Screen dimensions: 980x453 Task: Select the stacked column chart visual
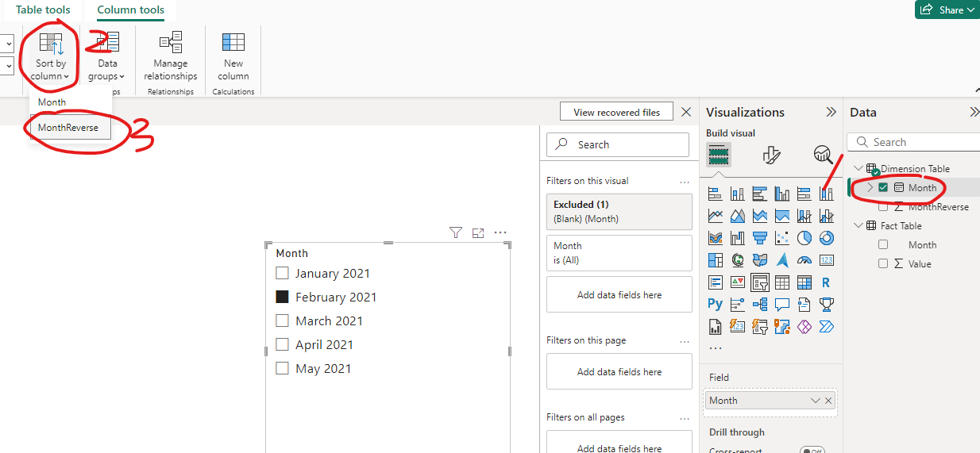[x=737, y=194]
